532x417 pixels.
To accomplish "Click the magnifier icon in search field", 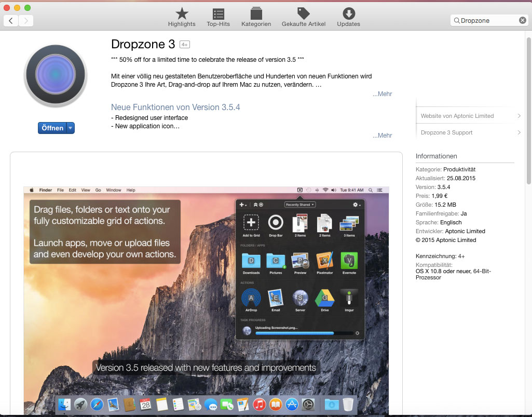I will [x=457, y=20].
